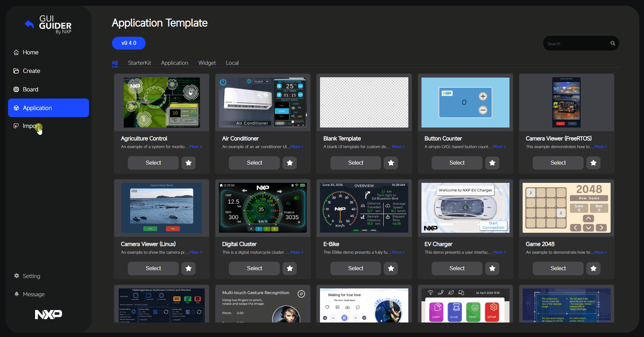
Task: Show More for Button Counter description
Action: [x=499, y=147]
